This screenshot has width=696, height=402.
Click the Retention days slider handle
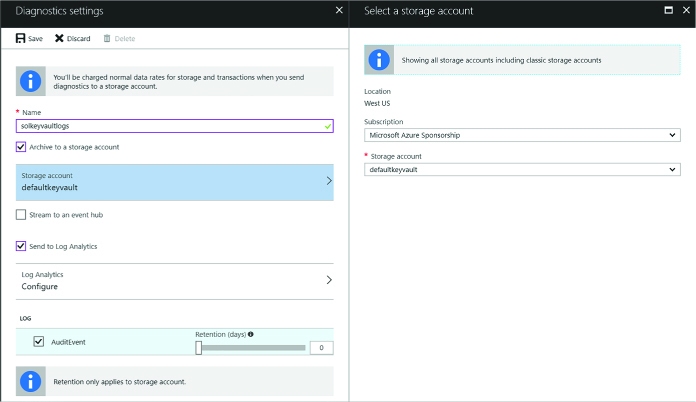199,347
